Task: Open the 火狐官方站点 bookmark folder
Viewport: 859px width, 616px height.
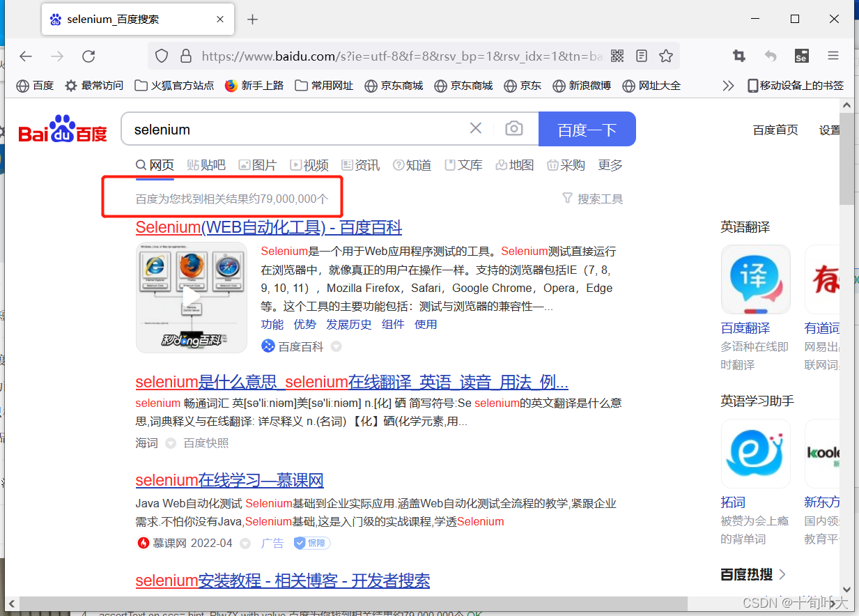Action: (174, 85)
